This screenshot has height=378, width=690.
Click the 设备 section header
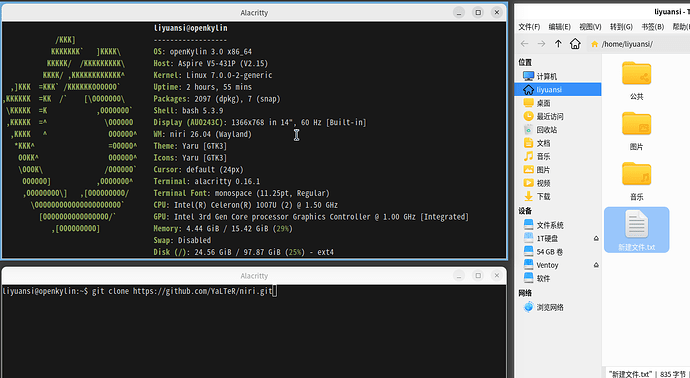[x=525, y=211]
